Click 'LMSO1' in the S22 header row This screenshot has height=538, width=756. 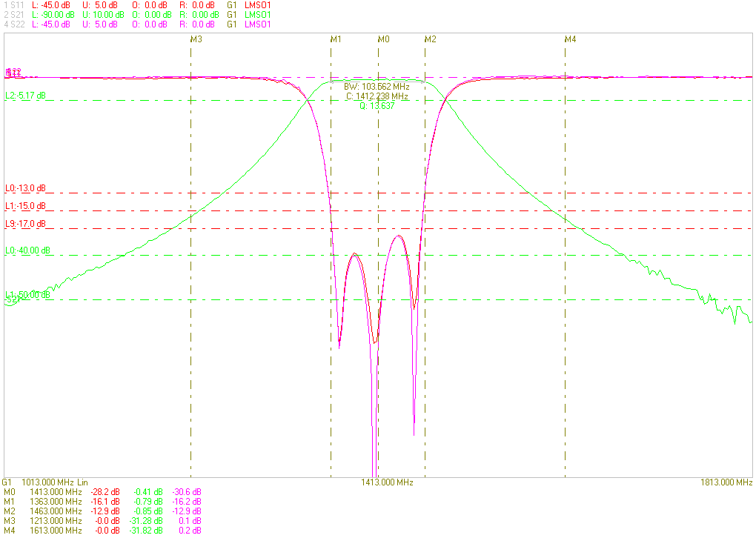(x=257, y=24)
